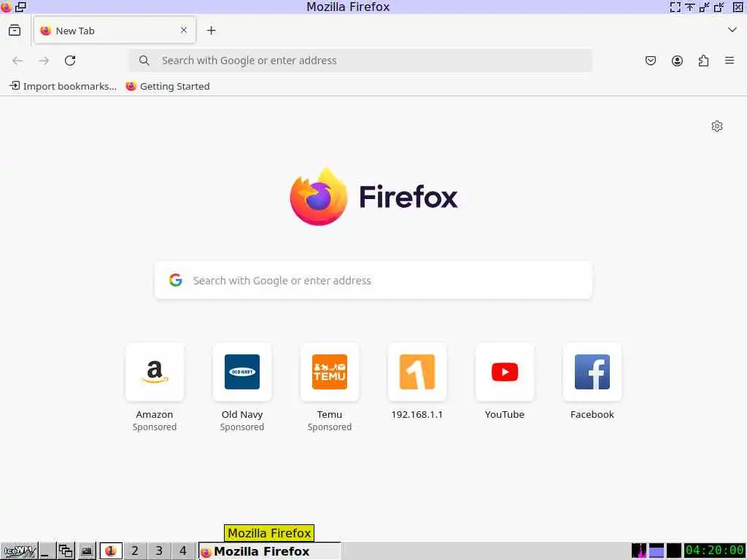Viewport: 747px width, 560px height.
Task: Go back one page
Action: [18, 61]
